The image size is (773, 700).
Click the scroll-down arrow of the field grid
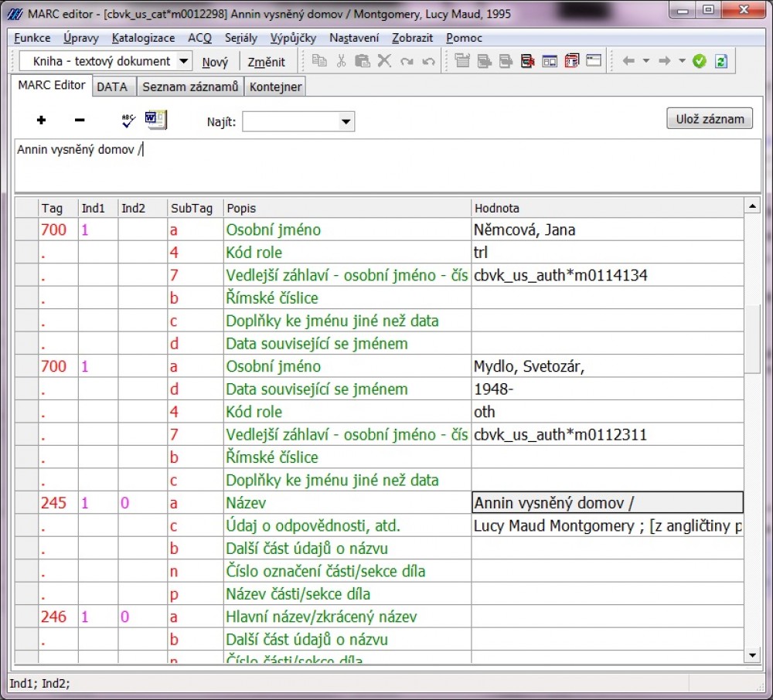751,655
